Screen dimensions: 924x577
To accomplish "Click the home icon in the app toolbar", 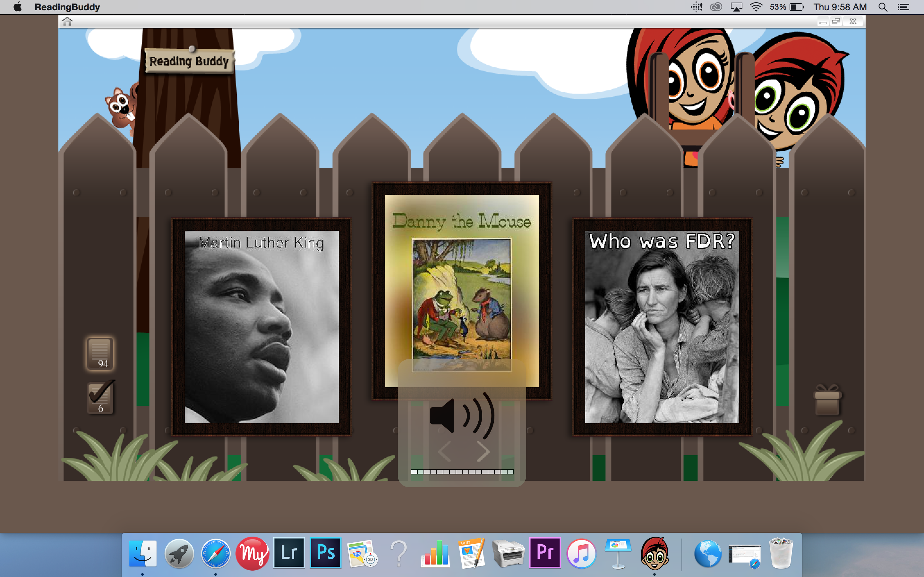I will point(67,22).
